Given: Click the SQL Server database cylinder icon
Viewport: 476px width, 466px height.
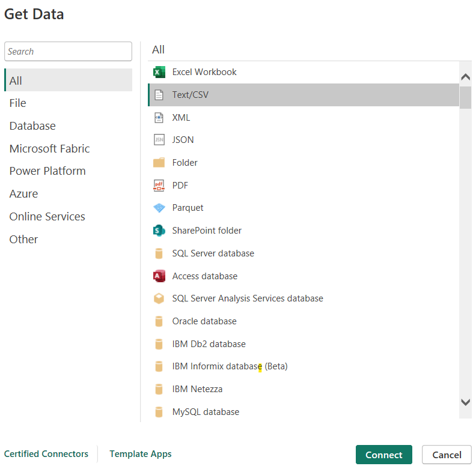Looking at the screenshot, I should click(159, 253).
